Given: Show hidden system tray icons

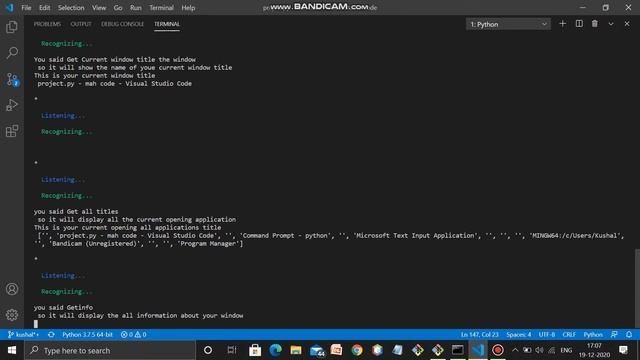Looking at the screenshot, I should [515, 350].
